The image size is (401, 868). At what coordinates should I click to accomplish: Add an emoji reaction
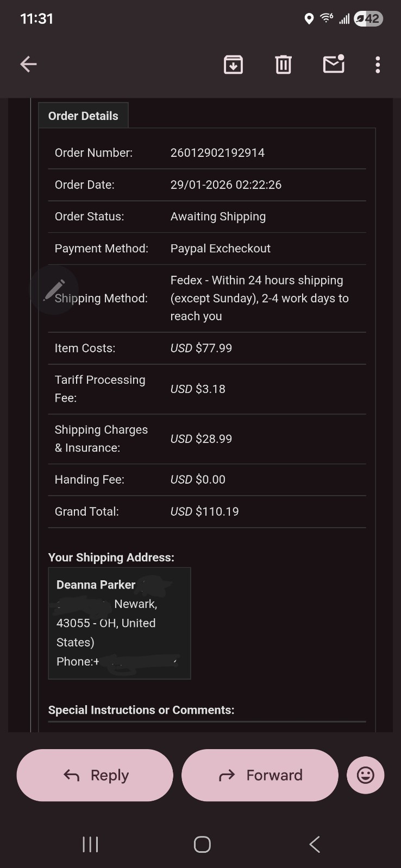point(365,775)
